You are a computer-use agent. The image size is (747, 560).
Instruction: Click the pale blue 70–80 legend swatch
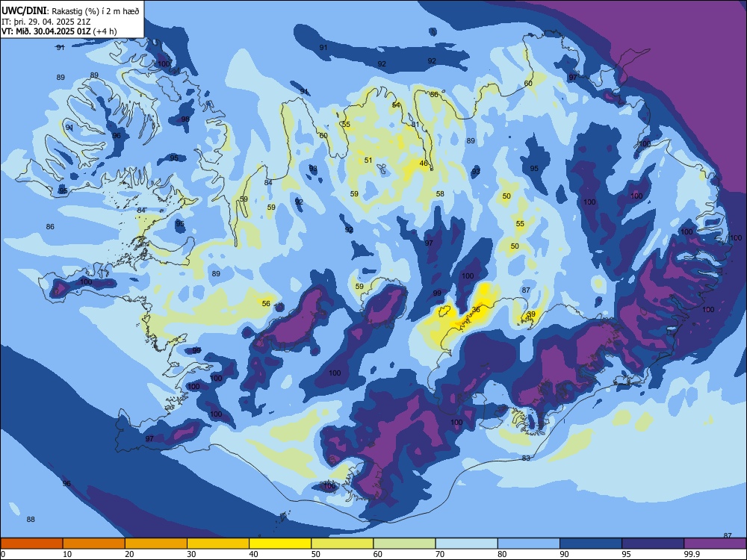click(x=466, y=544)
